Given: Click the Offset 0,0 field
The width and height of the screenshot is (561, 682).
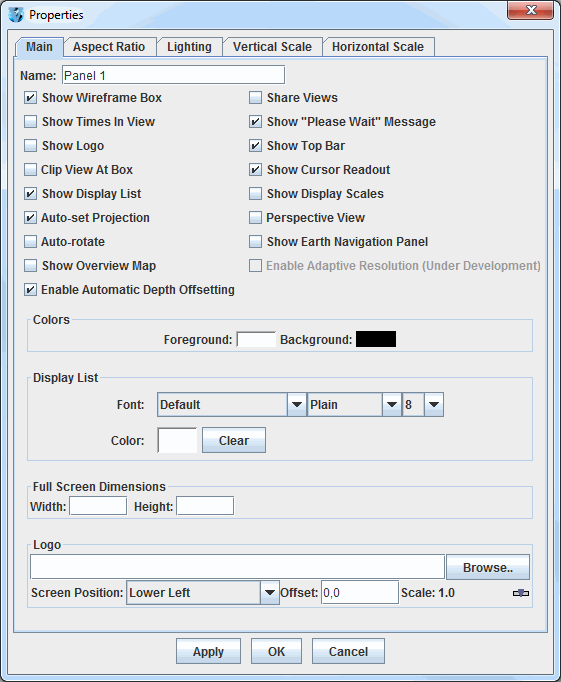Looking at the screenshot, I should [x=360, y=592].
